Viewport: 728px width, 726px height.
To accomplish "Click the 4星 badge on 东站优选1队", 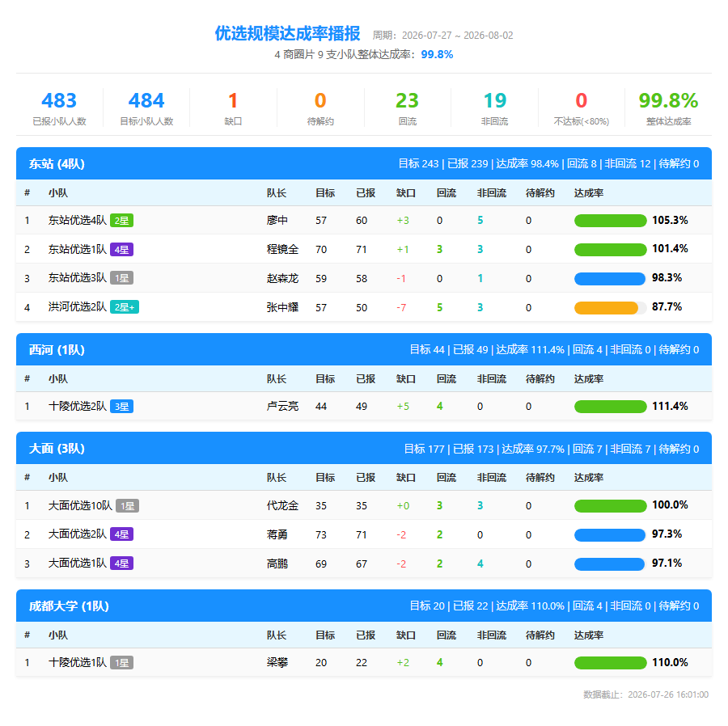I will tap(121, 250).
